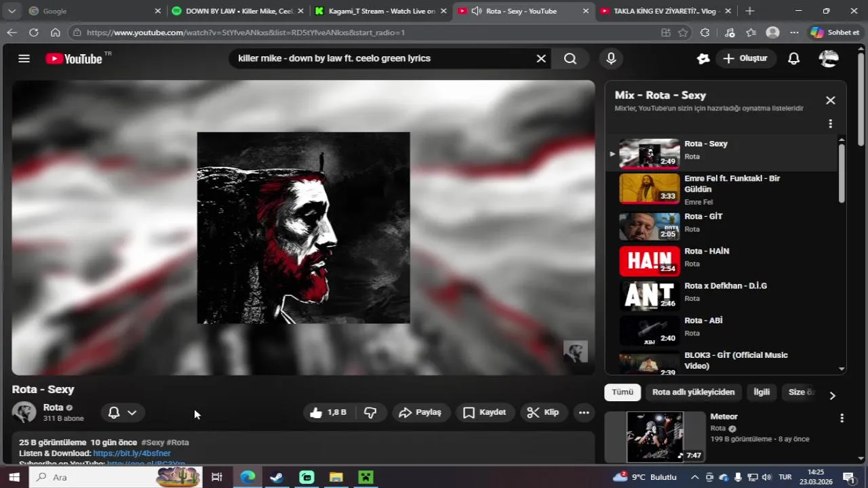This screenshot has width=868, height=488.
Task: Click the playlist scrollbar thumb
Action: tap(842, 173)
